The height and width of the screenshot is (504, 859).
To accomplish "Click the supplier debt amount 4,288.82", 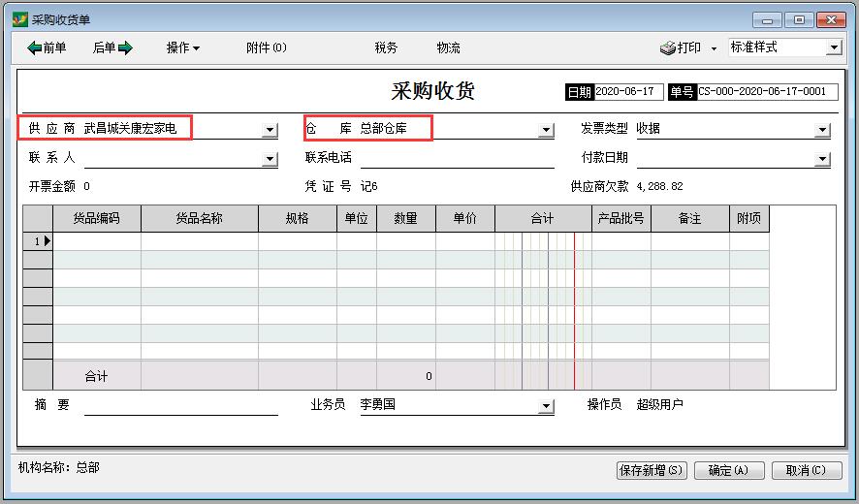I will [x=659, y=187].
